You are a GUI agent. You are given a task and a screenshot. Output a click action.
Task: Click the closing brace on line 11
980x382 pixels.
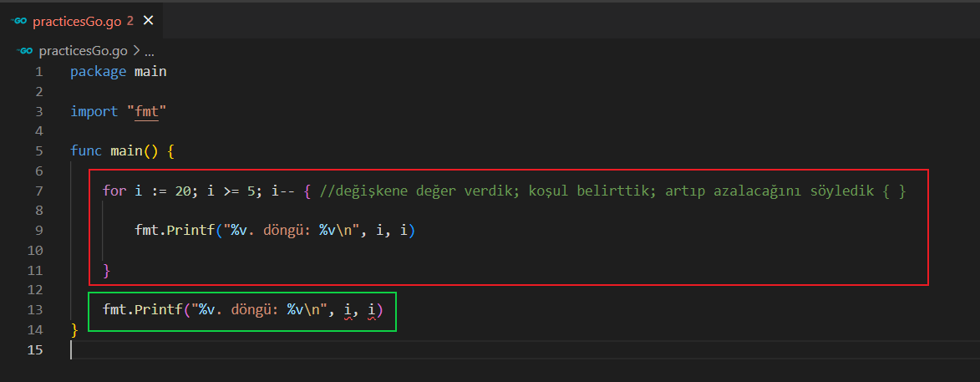pos(106,270)
